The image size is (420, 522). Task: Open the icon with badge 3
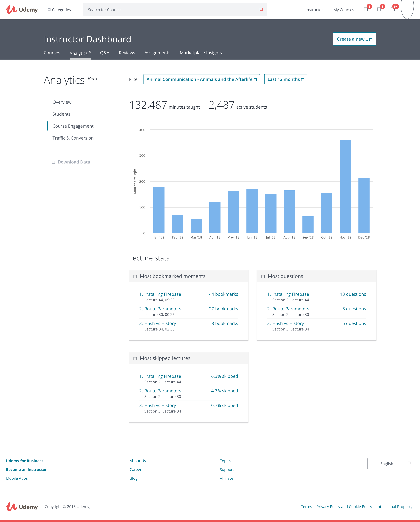(379, 9)
